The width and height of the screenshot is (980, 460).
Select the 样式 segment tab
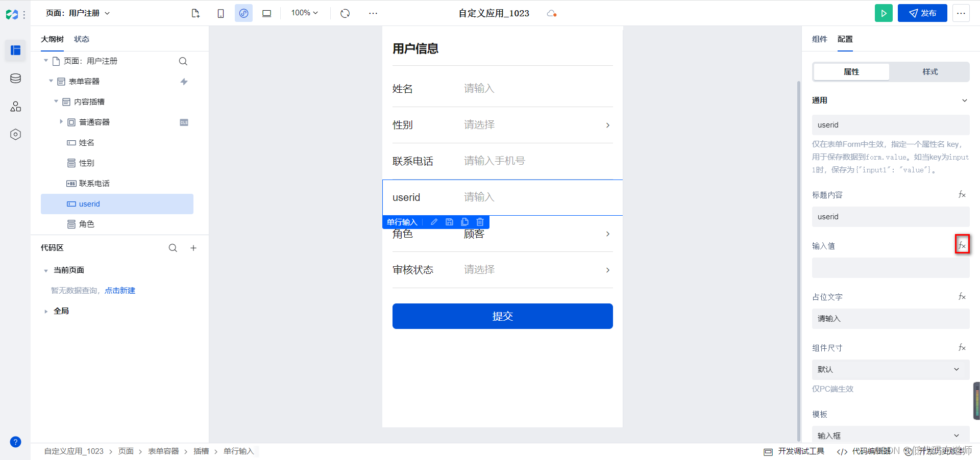930,72
